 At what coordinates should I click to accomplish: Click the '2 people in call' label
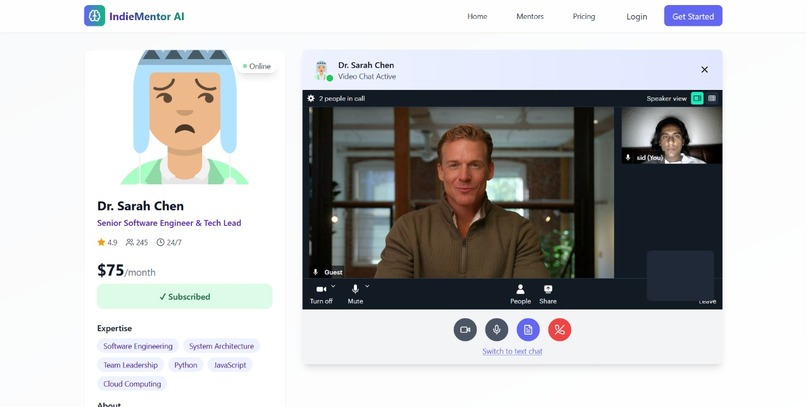pyautogui.click(x=342, y=98)
